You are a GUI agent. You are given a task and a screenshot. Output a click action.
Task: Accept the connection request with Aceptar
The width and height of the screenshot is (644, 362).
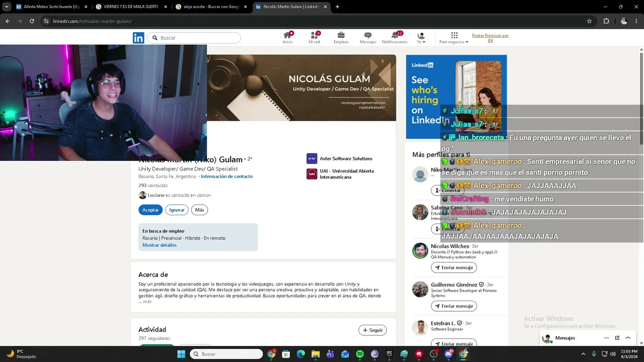[150, 210]
